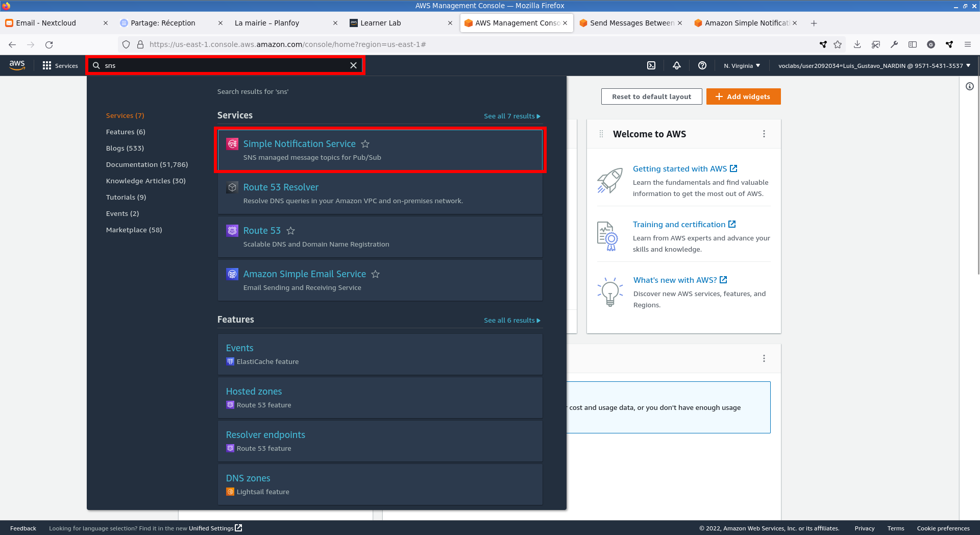
Task: Open the Services grid menu
Action: pyautogui.click(x=60, y=65)
